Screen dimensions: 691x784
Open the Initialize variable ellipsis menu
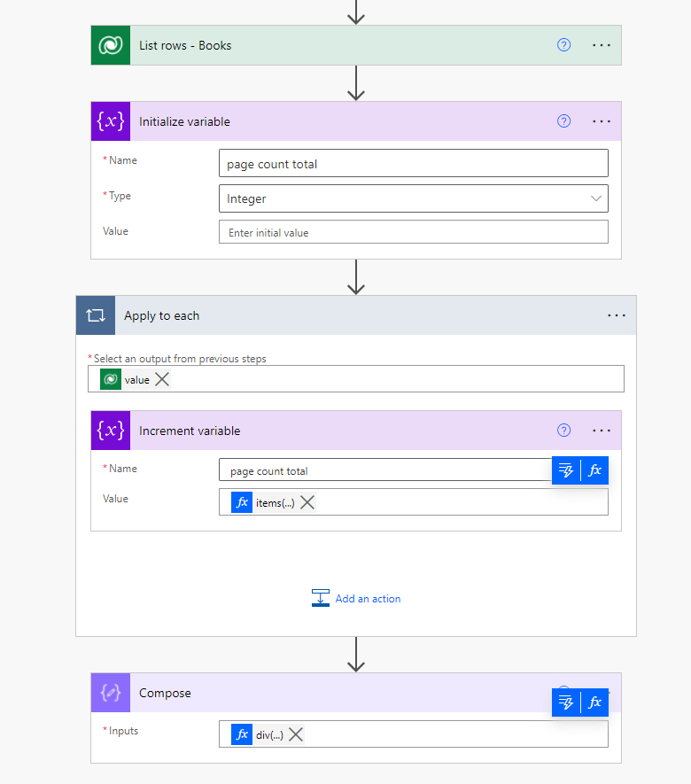point(602,121)
